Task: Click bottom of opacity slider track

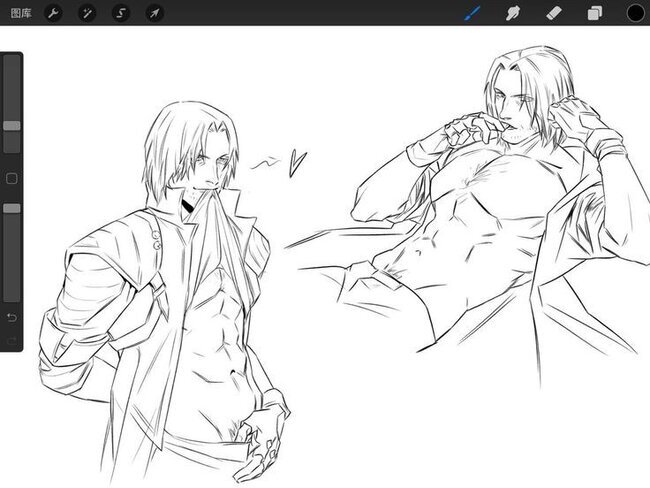Action: tap(12, 295)
